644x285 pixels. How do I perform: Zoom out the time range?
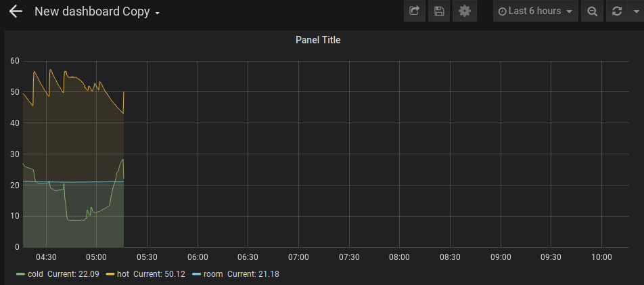[593, 11]
